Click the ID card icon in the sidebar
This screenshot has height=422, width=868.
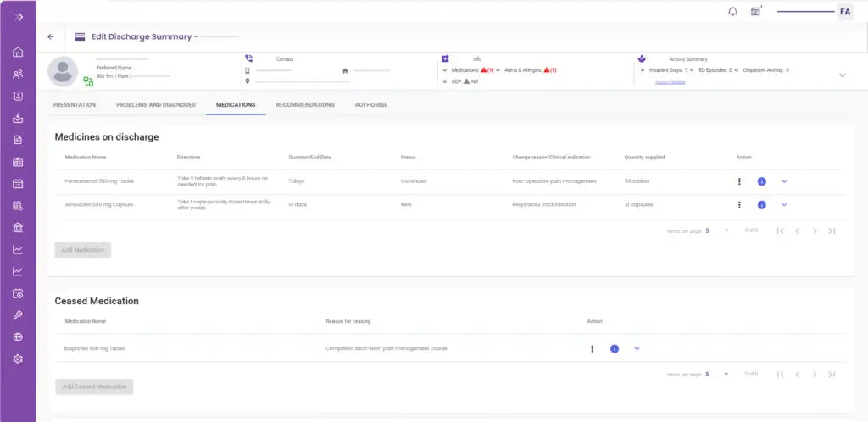tap(18, 162)
